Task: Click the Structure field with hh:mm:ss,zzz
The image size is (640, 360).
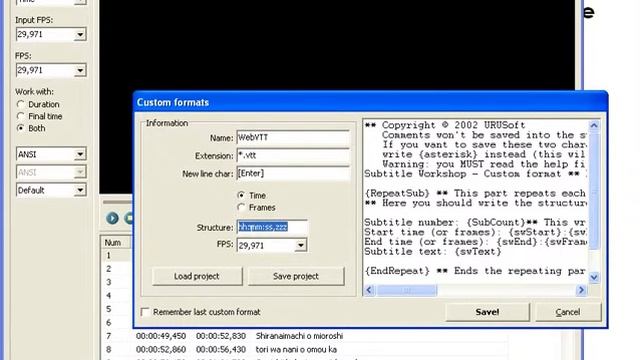Action: click(x=272, y=227)
